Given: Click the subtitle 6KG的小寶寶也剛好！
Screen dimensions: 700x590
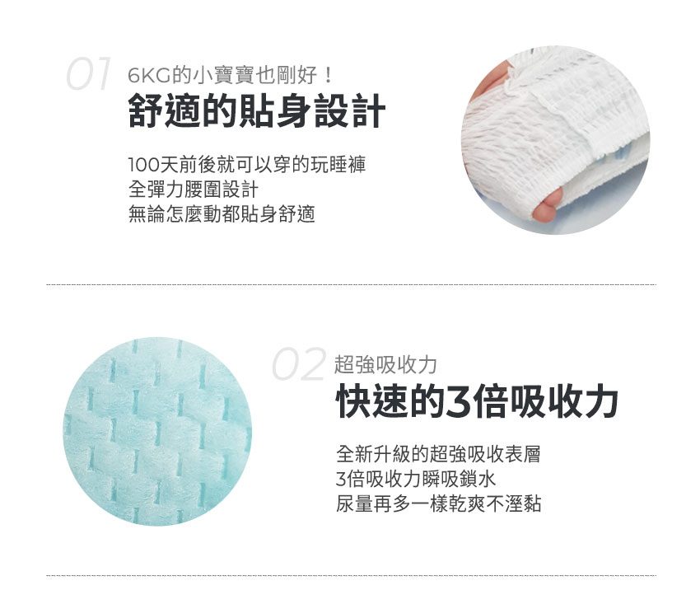Looking at the screenshot, I should [230, 75].
